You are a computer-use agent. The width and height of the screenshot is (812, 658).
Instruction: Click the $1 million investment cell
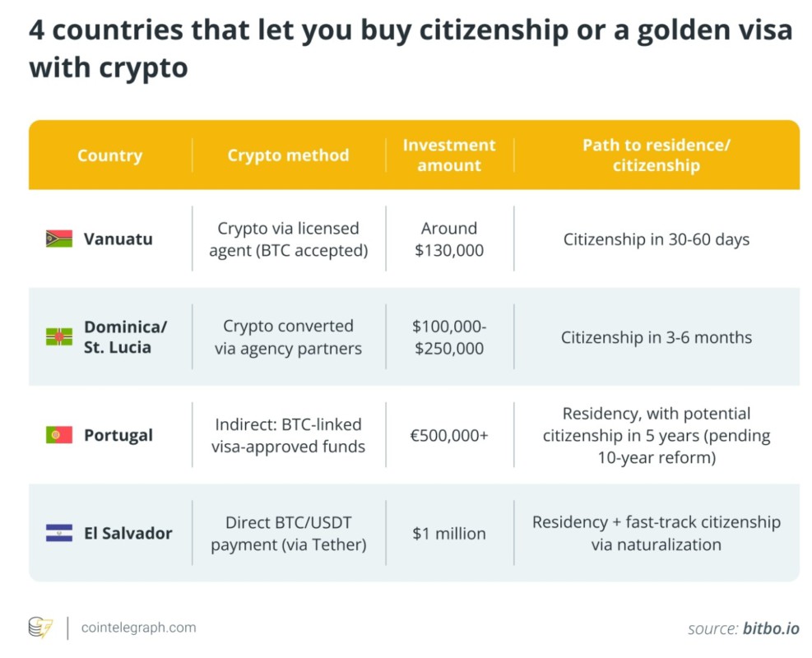click(449, 533)
